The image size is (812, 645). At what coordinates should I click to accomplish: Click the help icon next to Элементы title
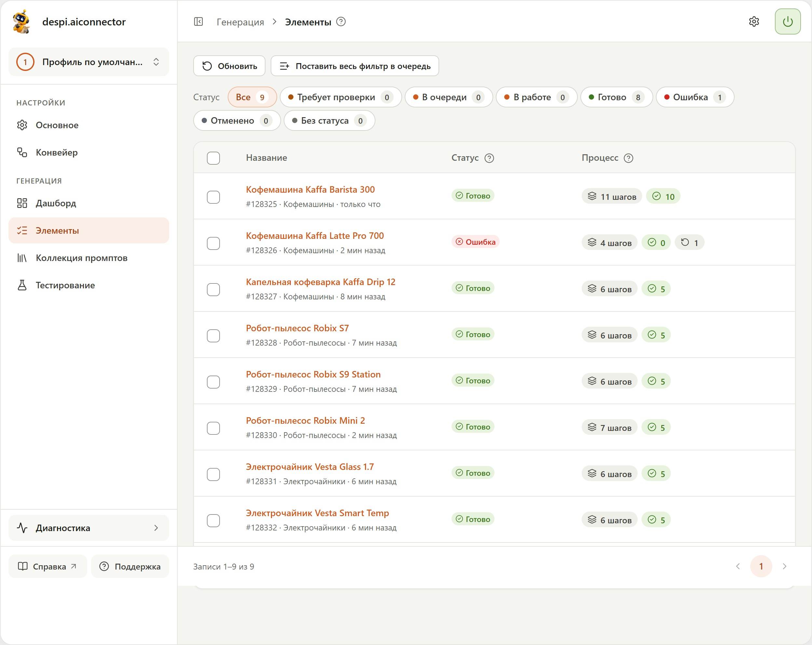pos(341,22)
